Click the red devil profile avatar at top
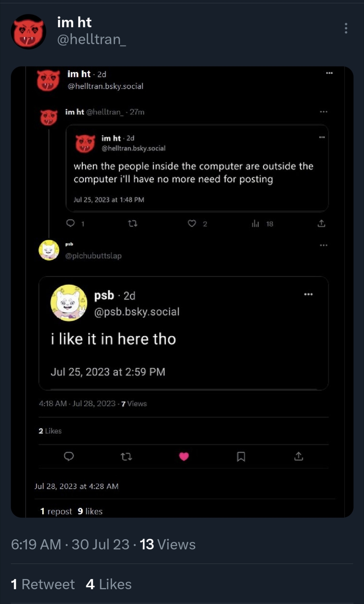 point(28,31)
